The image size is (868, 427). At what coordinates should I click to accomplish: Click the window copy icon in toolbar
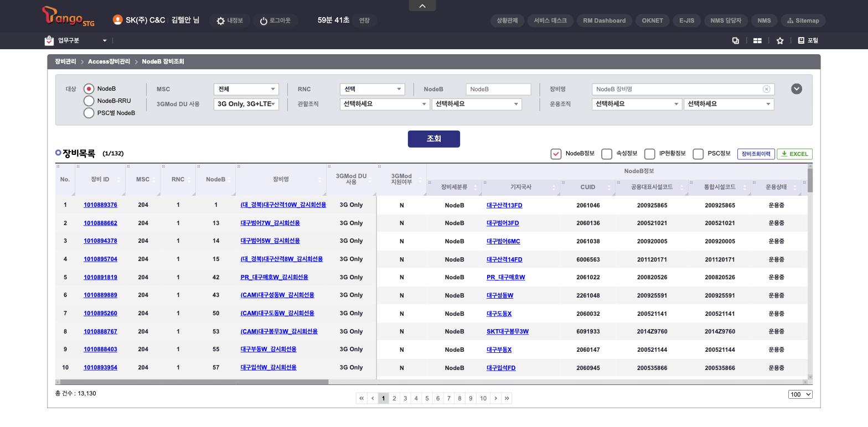click(x=736, y=40)
